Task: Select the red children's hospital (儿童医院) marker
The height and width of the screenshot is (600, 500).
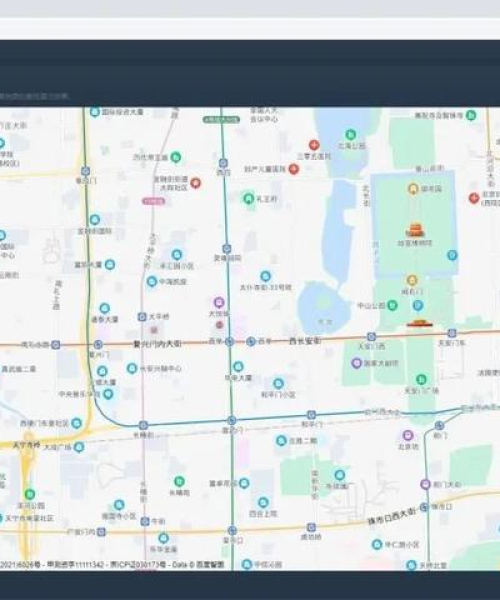Action: click(294, 169)
